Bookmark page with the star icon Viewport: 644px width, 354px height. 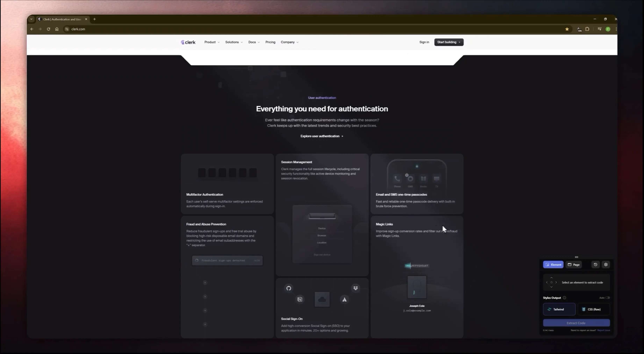(567, 29)
